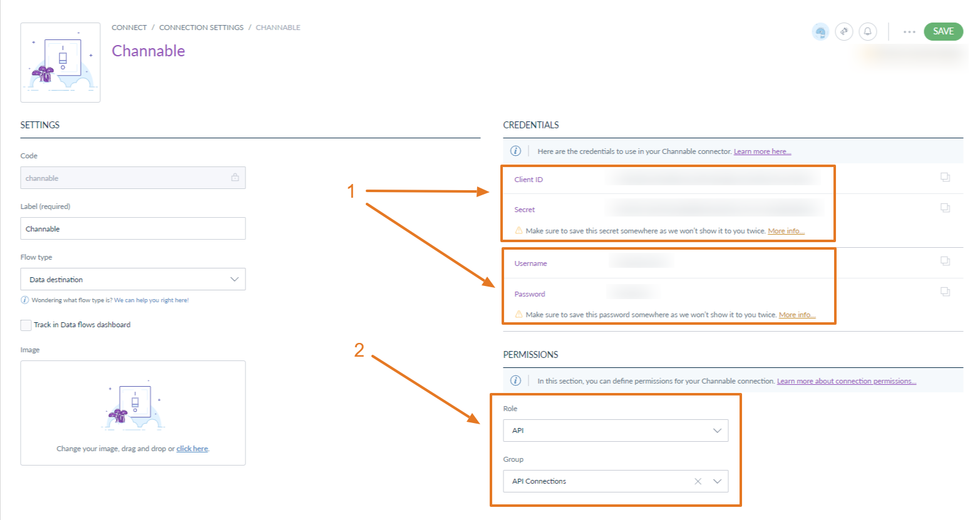Click the PERMISSIONS section heading
The image size is (980, 520).
[530, 355]
